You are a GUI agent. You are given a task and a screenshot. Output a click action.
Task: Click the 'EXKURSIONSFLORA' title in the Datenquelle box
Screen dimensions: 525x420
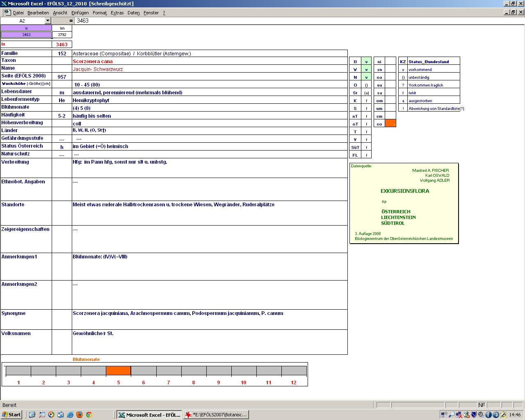click(x=405, y=191)
